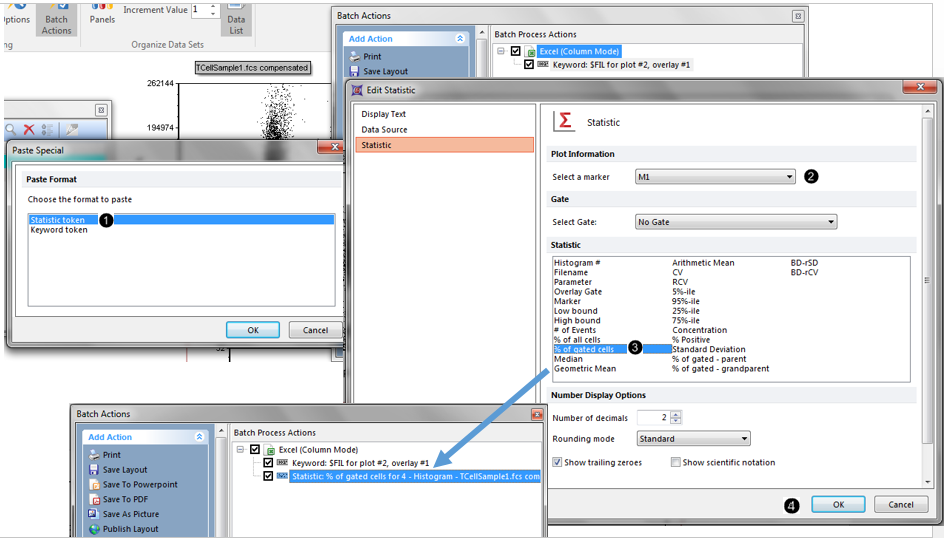Click the Batch Actions ribbon button
This screenshot has height=538, width=944.
(56, 19)
